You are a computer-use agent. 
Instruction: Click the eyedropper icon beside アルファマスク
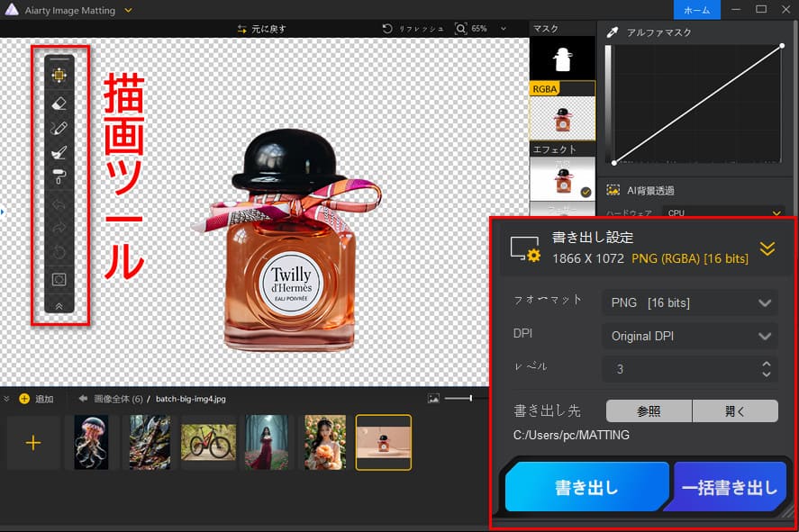(x=613, y=32)
